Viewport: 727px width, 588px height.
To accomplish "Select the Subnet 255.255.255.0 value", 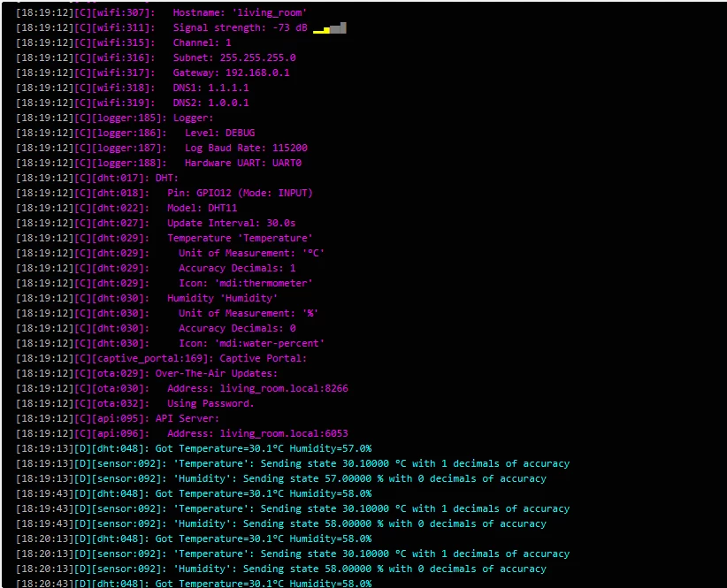I will click(257, 57).
